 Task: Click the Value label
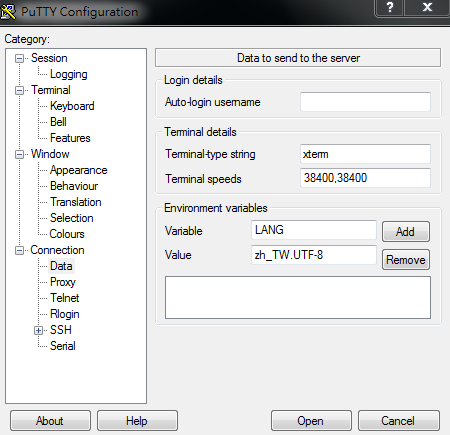click(x=178, y=255)
